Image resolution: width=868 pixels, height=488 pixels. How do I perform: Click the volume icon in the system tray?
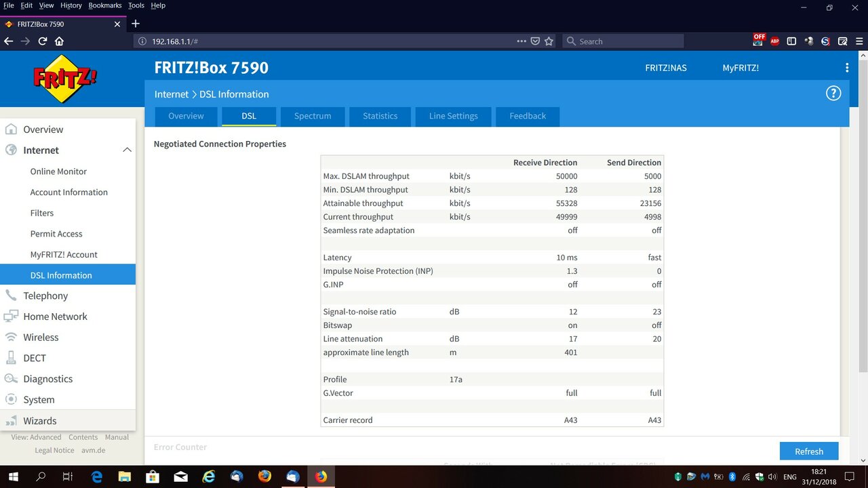point(772,476)
